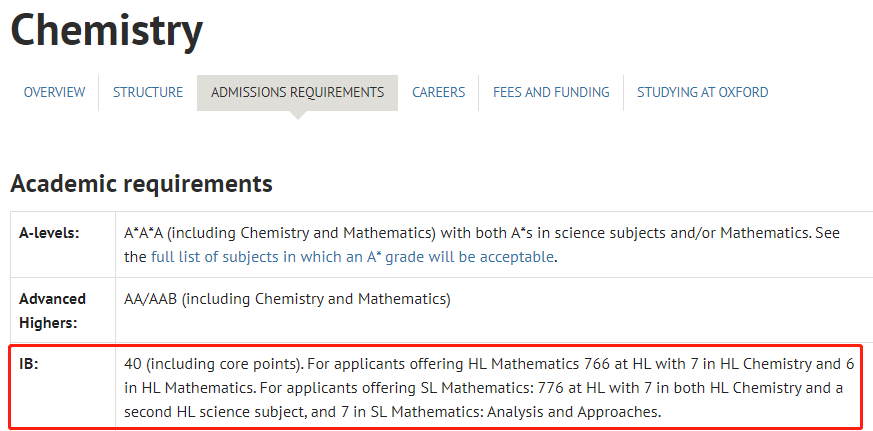Click the Academic requirements heading
Screen dimensions: 873x431
point(141,183)
